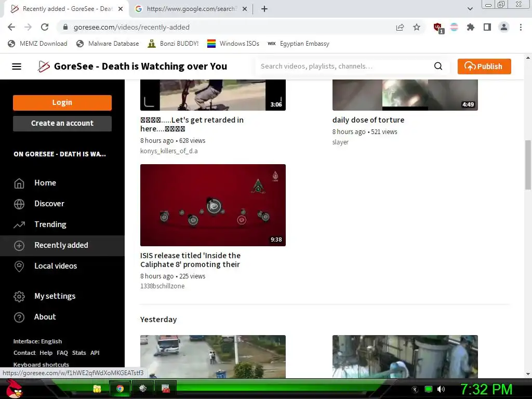Open the hamburger sidebar menu

[x=17, y=66]
